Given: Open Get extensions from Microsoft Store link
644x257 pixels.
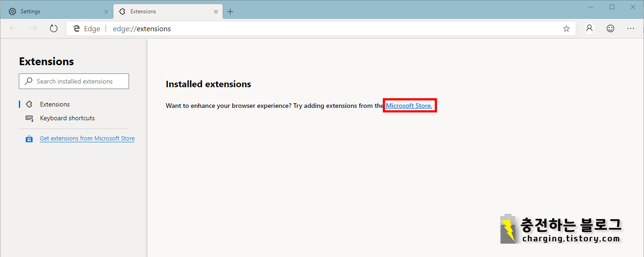Looking at the screenshot, I should tap(87, 138).
